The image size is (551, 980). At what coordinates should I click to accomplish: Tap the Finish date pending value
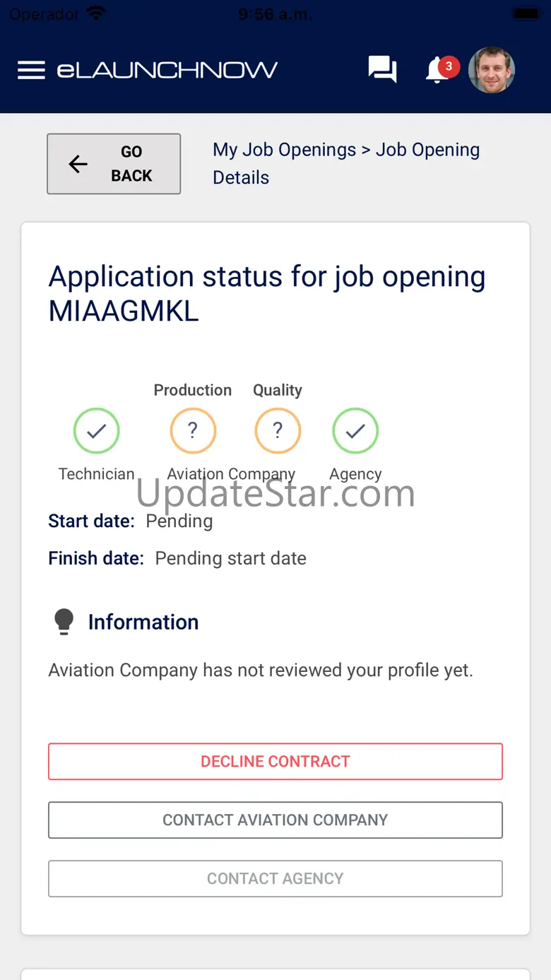coord(231,558)
